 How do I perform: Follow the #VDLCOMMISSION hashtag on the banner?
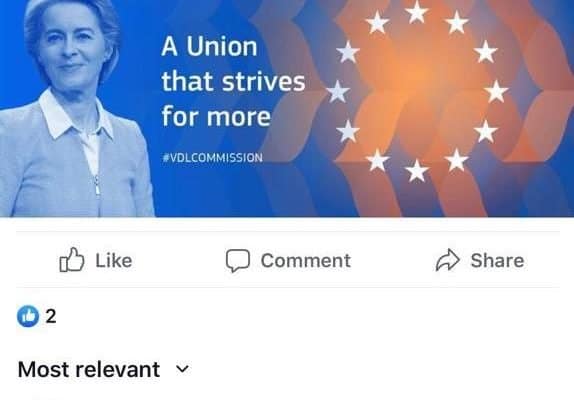pos(212,158)
